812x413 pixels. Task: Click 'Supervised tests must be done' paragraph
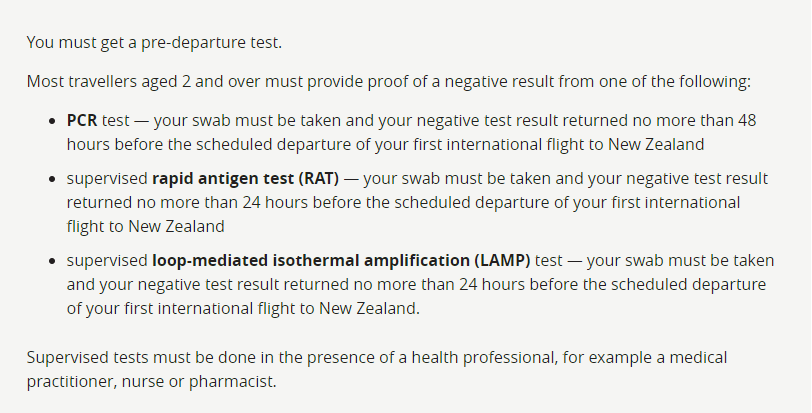pyautogui.click(x=377, y=370)
